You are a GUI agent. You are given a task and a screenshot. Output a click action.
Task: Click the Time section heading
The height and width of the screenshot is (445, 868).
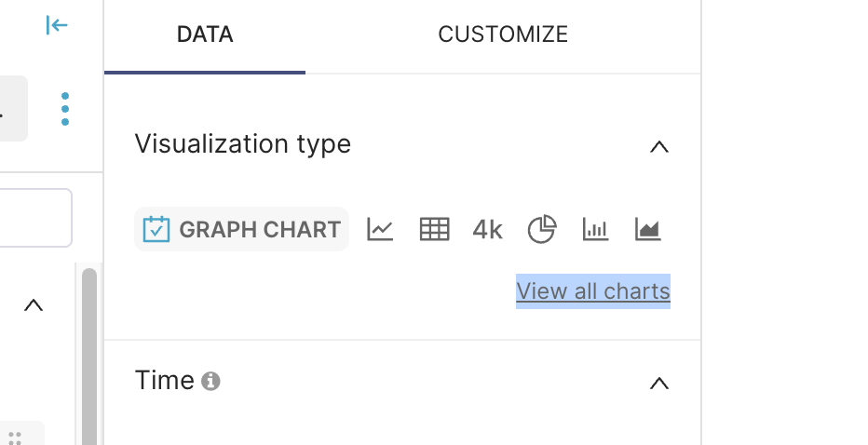164,381
